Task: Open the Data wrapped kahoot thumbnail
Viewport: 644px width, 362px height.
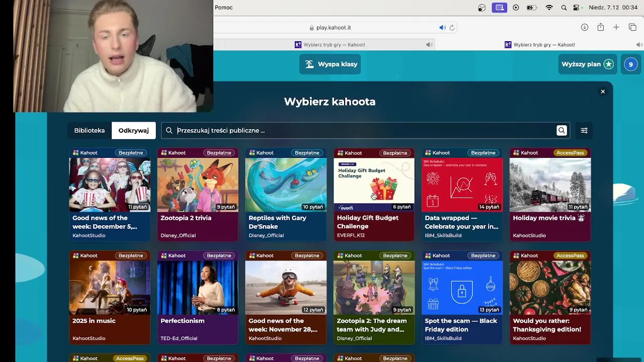Action: [462, 185]
